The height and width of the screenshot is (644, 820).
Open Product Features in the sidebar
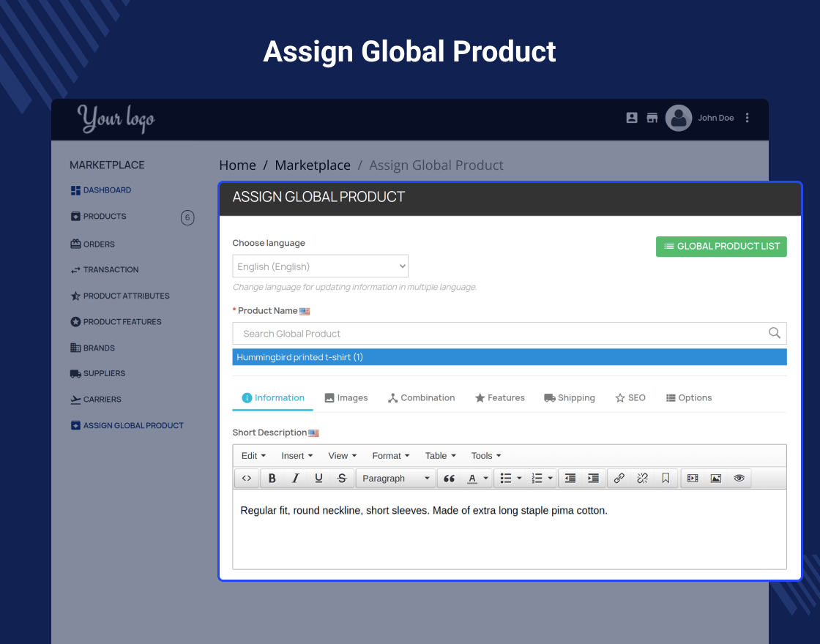click(116, 322)
